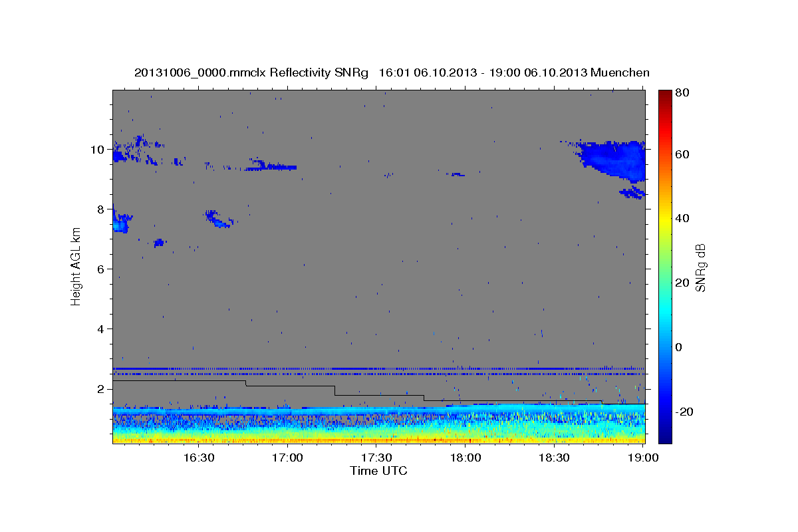The width and height of the screenshot is (798, 532).
Task: Click the colorbar value label 40
Action: click(x=682, y=219)
